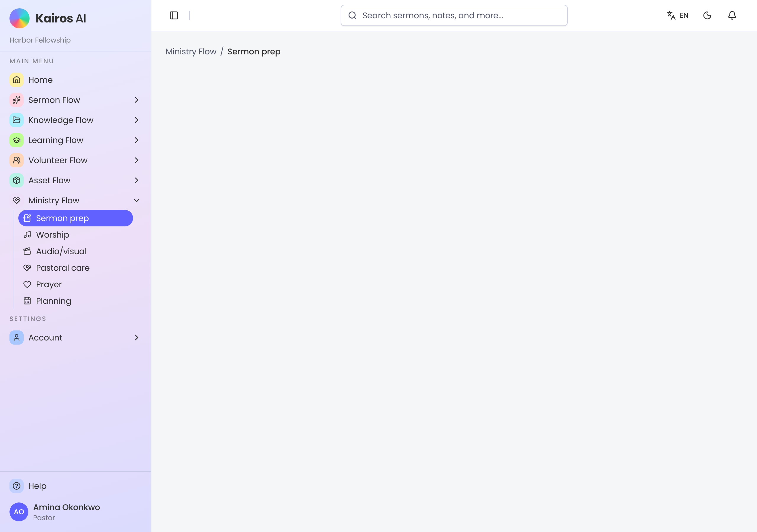The image size is (757, 532).
Task: Click Harbor Fellowship organization name
Action: click(x=40, y=40)
